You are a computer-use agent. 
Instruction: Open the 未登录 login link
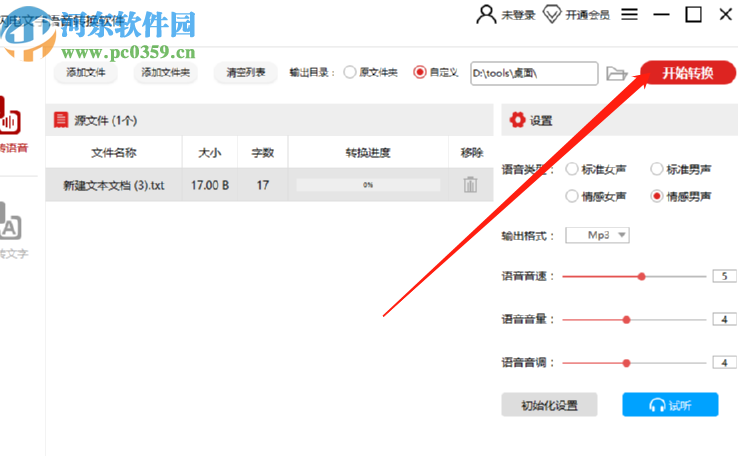pos(518,15)
